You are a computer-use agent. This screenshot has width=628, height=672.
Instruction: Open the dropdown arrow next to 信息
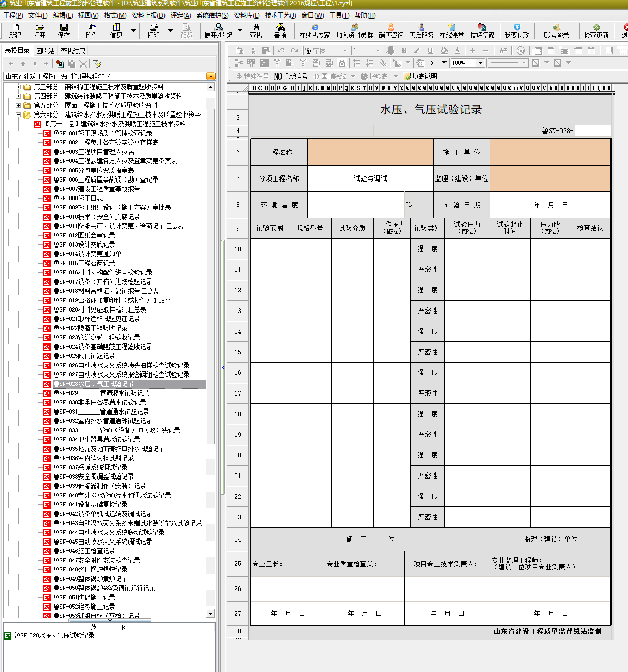[x=133, y=30]
